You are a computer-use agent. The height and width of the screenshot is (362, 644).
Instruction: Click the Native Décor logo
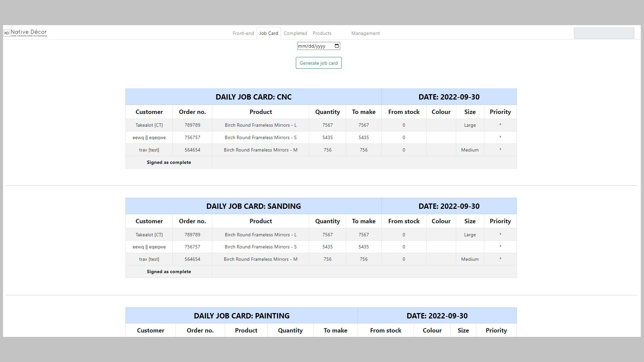25,33
